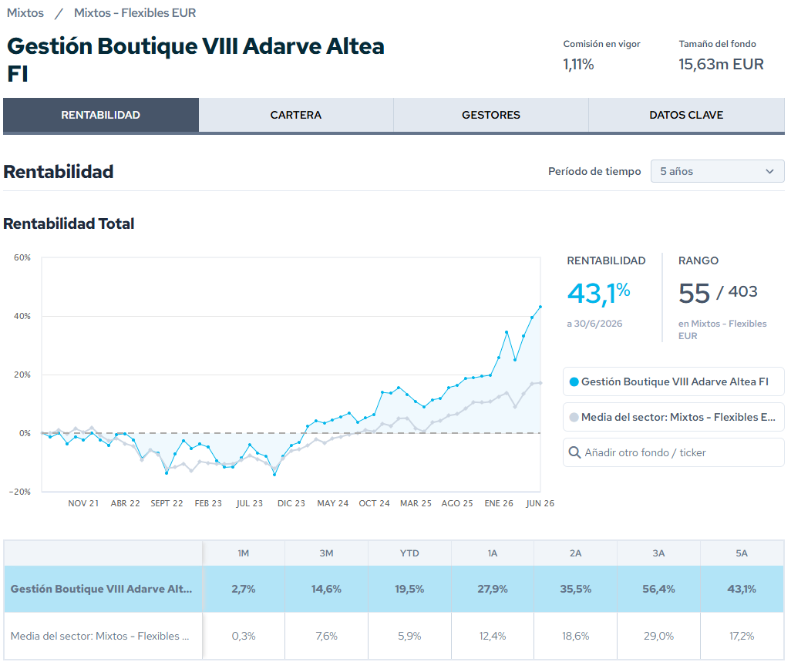Toggle the Media del sector legend entry
Screen dimensions: 791x672
674,417
